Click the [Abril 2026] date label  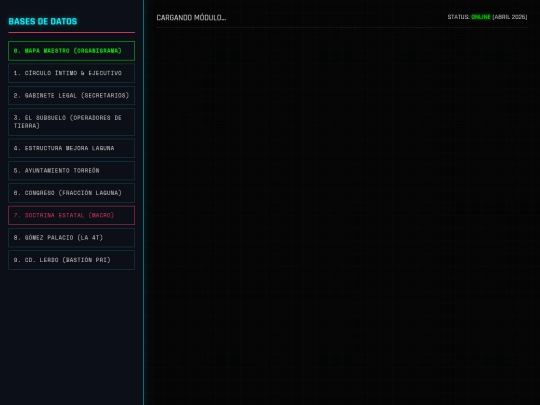click(x=510, y=17)
